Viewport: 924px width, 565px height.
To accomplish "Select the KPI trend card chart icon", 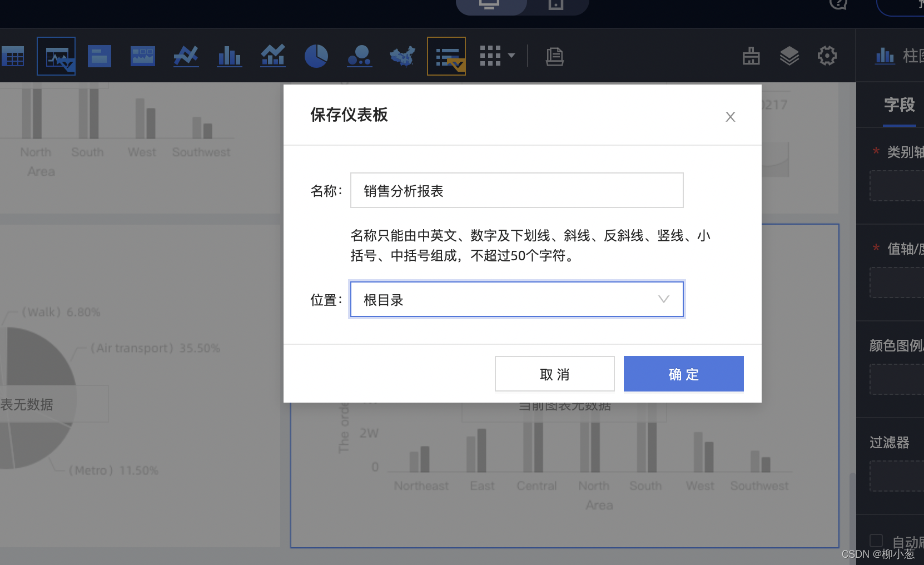I will coord(56,56).
